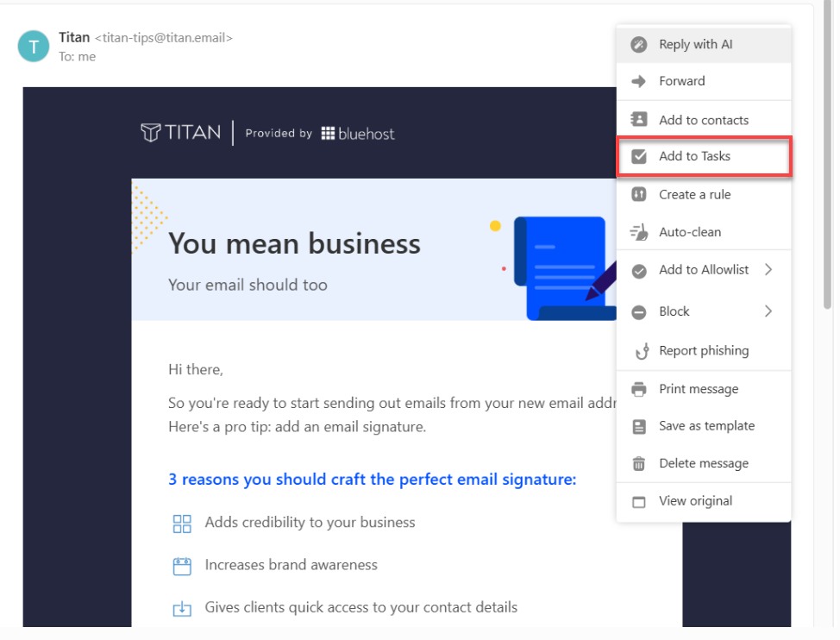Select Create a rule option
840x640 pixels.
[704, 194]
